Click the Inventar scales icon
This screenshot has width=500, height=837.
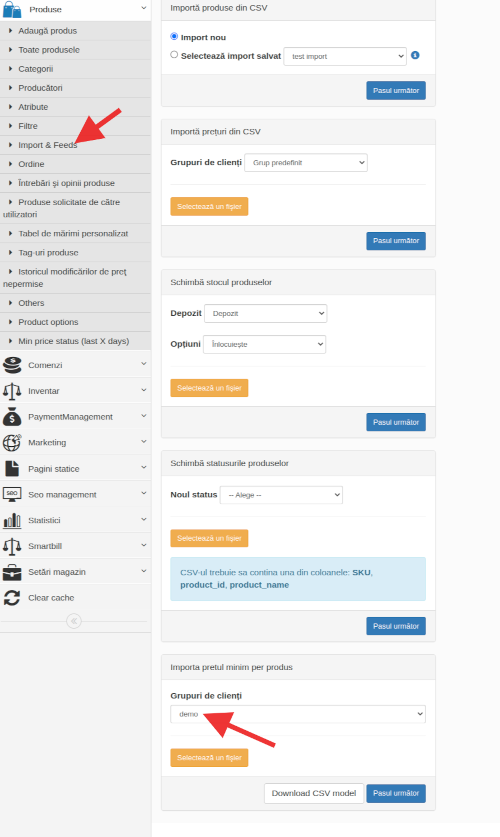click(12, 391)
